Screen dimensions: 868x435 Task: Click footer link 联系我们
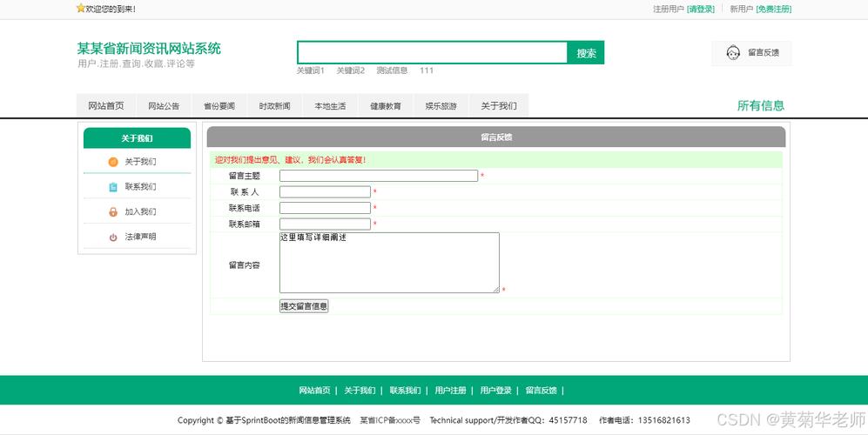click(405, 391)
